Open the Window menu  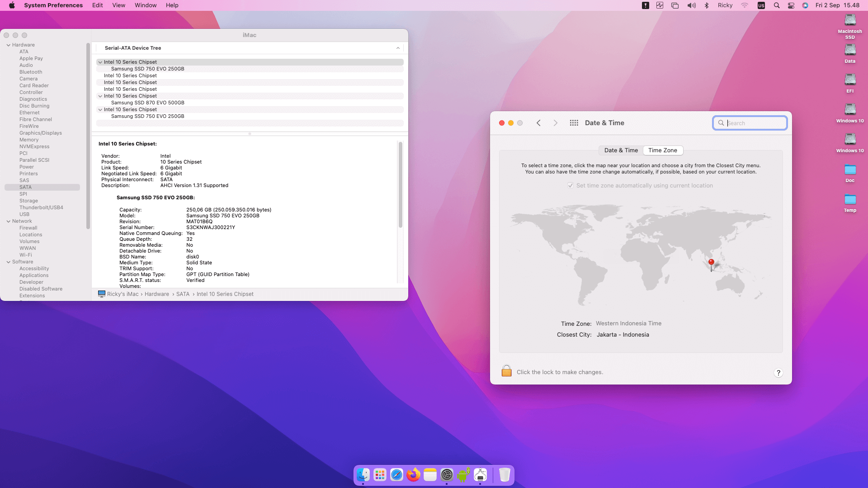pos(146,5)
